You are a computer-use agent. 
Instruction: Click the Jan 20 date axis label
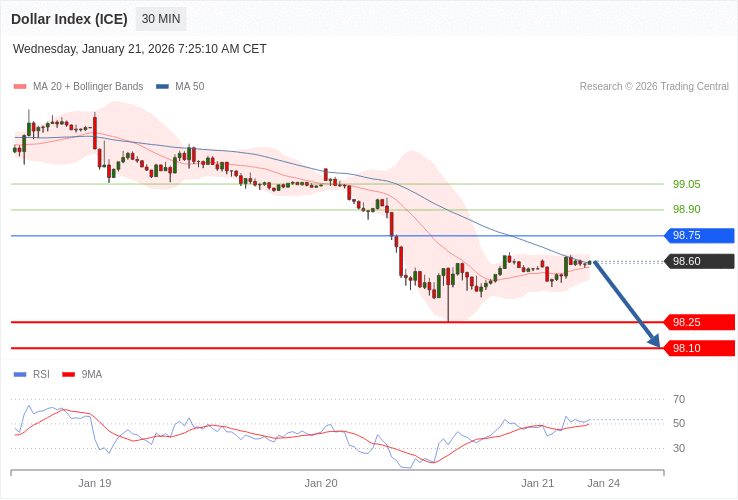(321, 484)
